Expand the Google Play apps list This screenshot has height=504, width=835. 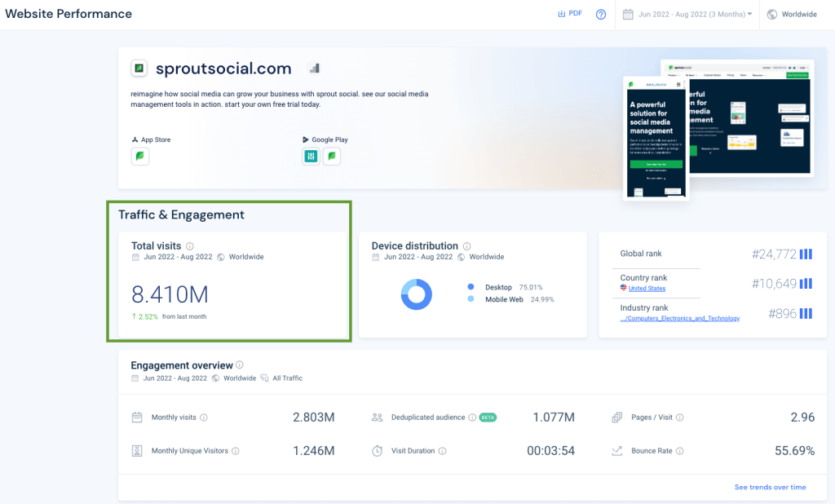coord(332,156)
